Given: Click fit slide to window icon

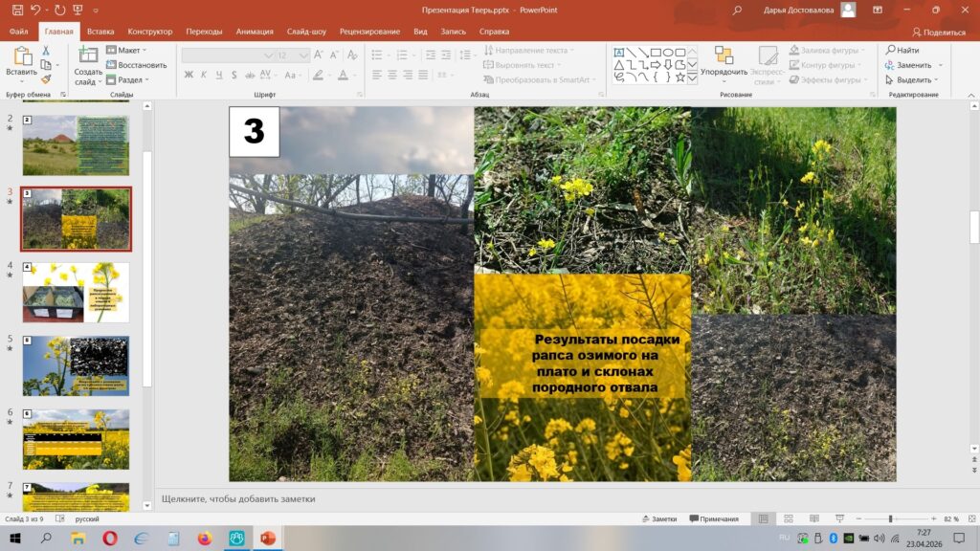Looking at the screenshot, I should click(969, 518).
